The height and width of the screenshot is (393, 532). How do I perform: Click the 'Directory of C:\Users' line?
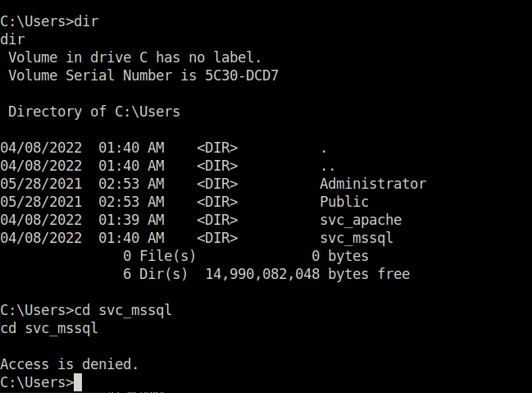tap(94, 112)
